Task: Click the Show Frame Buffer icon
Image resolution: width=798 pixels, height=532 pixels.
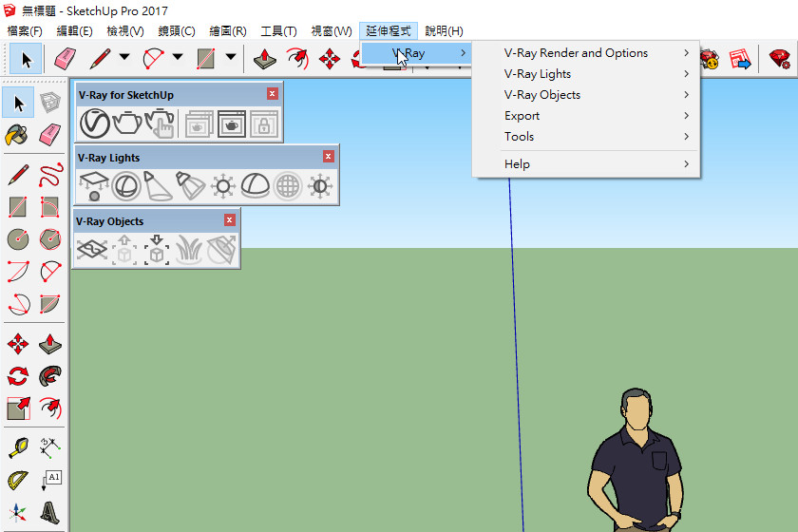Action: (x=231, y=123)
